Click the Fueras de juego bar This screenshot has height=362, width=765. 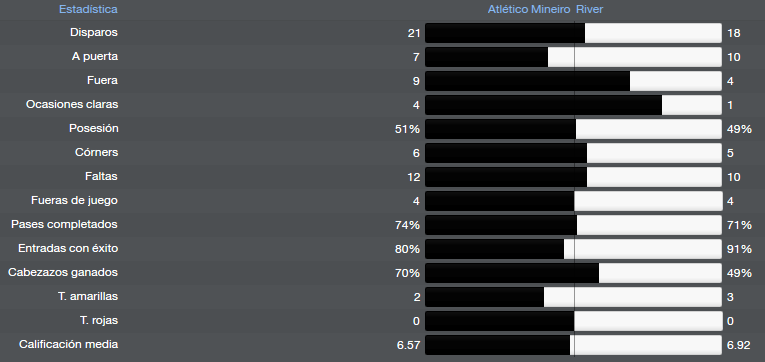pyautogui.click(x=573, y=201)
